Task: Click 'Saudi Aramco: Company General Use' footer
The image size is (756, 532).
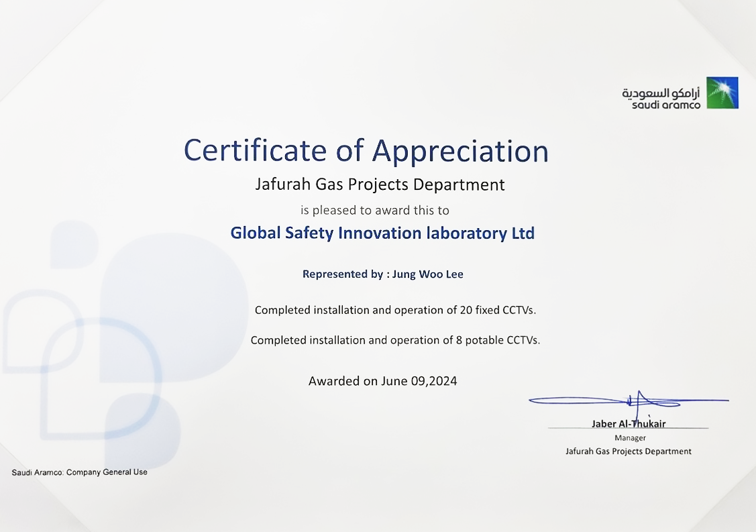Action: pyautogui.click(x=80, y=472)
